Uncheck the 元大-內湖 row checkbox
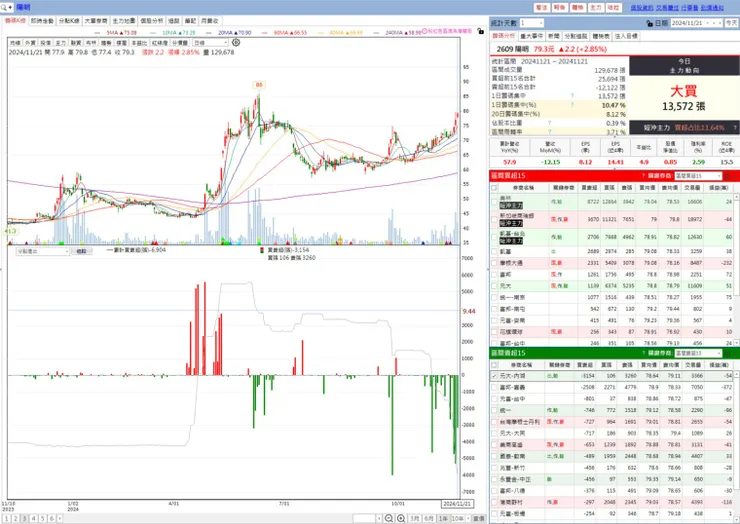The image size is (740, 524). (x=494, y=376)
